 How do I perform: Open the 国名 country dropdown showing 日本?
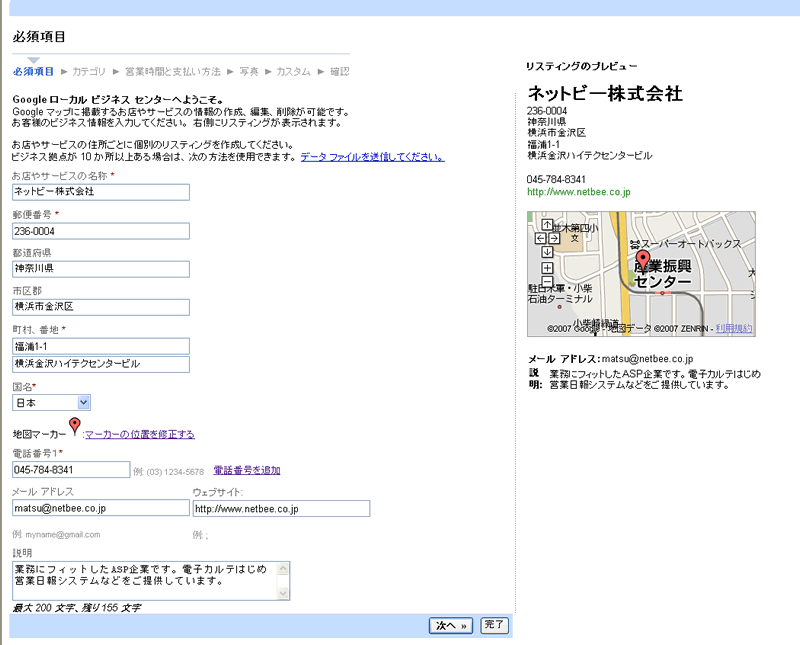[x=51, y=403]
